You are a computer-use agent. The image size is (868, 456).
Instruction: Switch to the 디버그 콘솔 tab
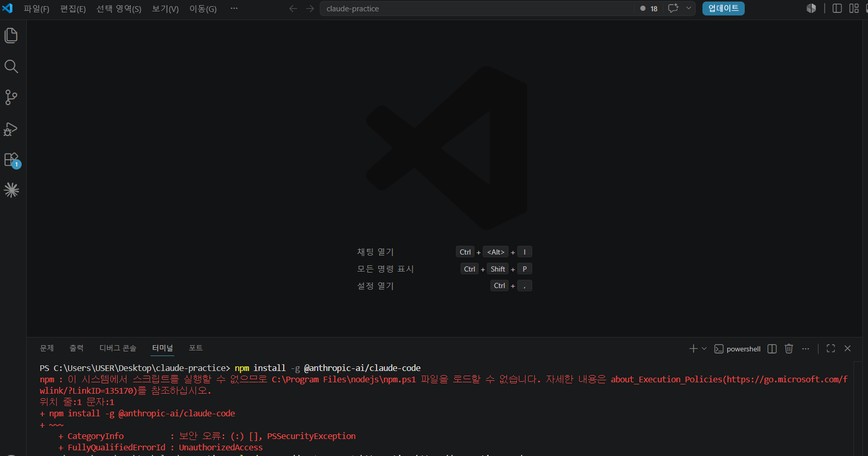tap(118, 348)
